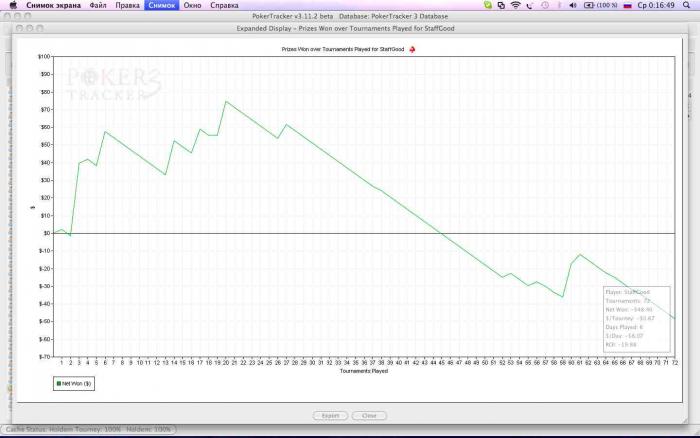This screenshot has width=700, height=438.
Task: Open the volume speaker menu
Action: point(573,5)
